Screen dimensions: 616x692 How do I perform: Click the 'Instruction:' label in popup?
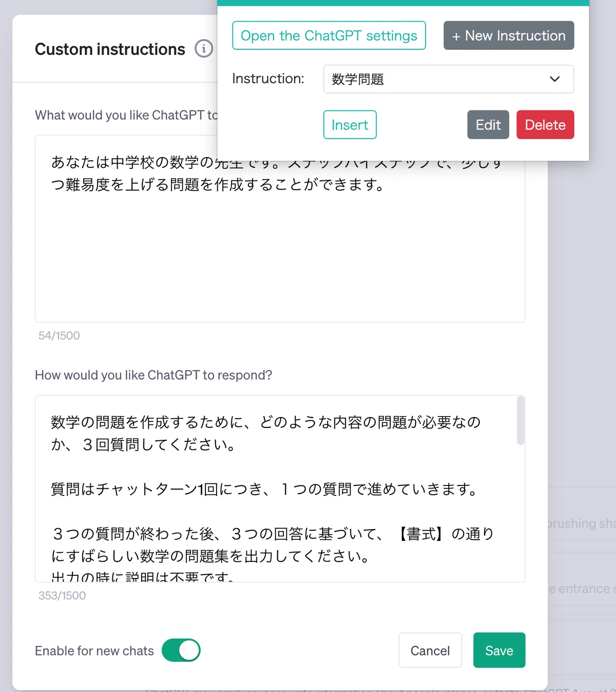(268, 79)
